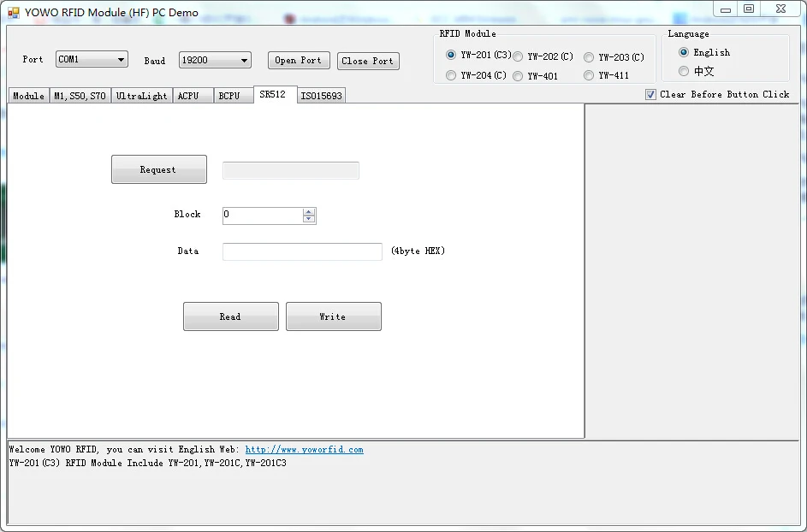Screen dimensions: 807x532
Task: Click the Data 4byte HEX input field
Action: pos(302,251)
